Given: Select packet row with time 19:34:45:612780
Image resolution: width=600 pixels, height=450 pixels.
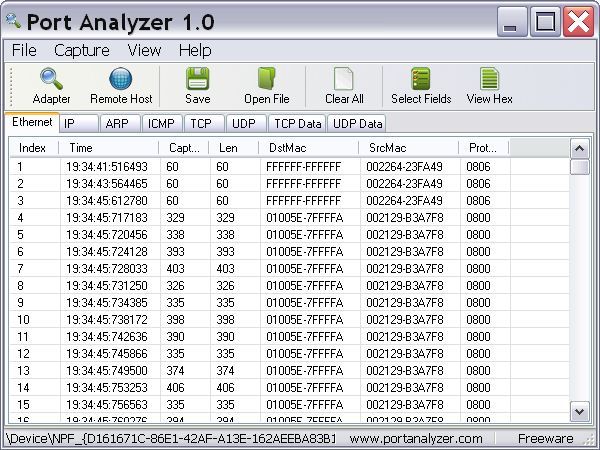Looking at the screenshot, I should 289,201.
